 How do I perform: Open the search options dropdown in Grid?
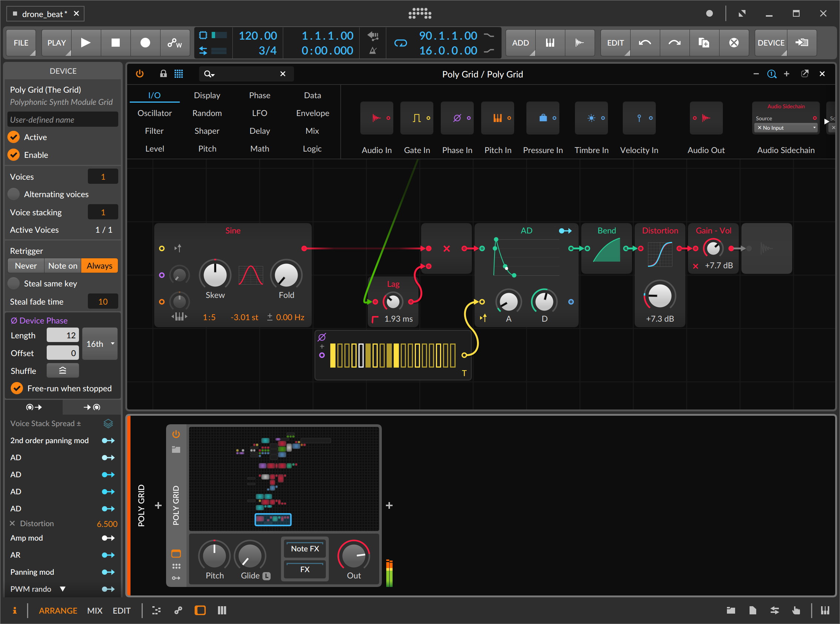coord(209,74)
